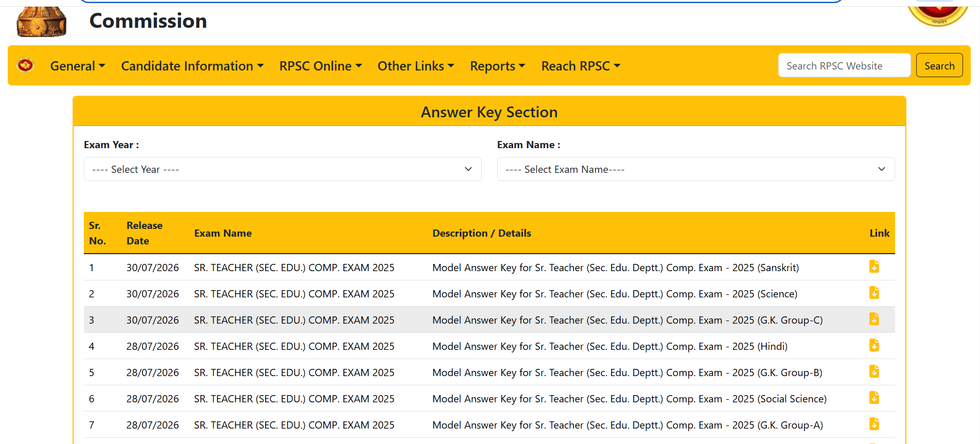Viewport: 980px width, 444px height.
Task: Click the Exam Year label
Action: click(112, 145)
